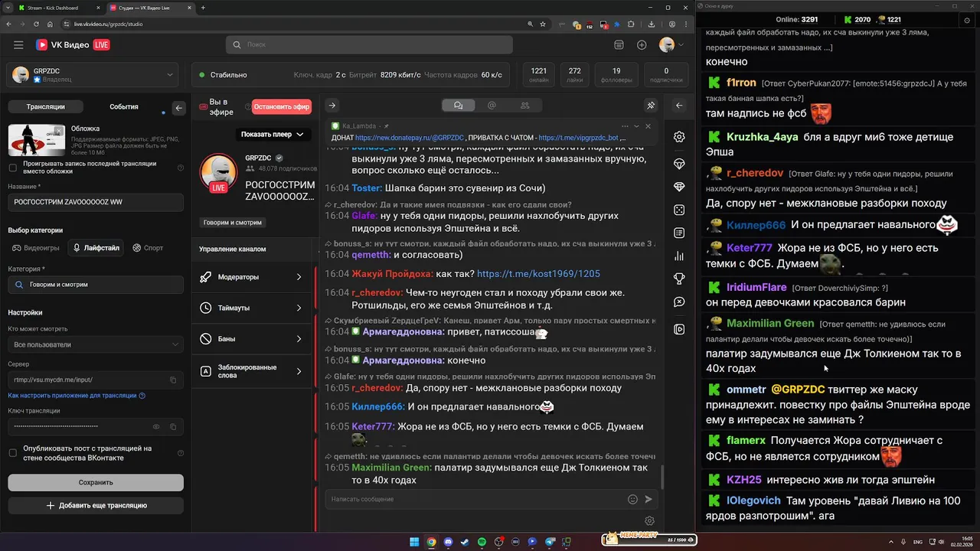Switch to the События tab

click(124, 107)
